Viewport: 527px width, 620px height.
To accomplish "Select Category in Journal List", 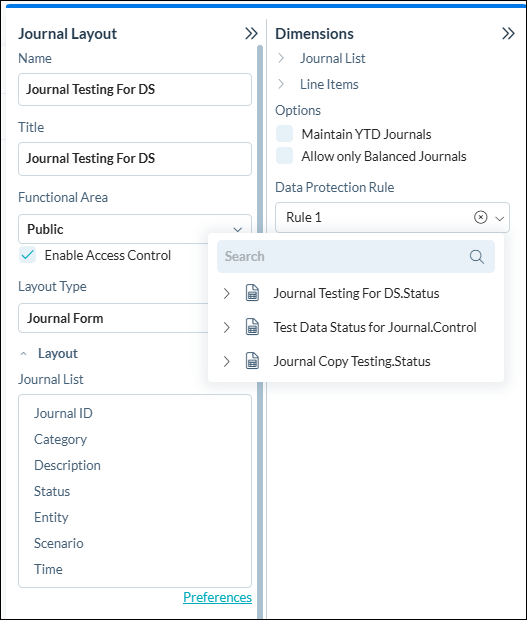I will pos(60,439).
